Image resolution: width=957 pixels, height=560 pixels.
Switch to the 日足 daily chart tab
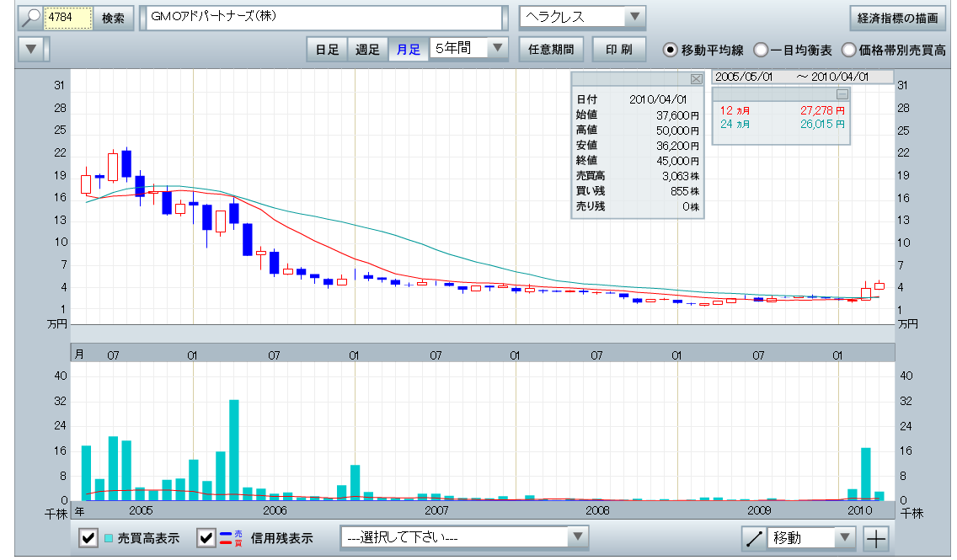pos(327,50)
